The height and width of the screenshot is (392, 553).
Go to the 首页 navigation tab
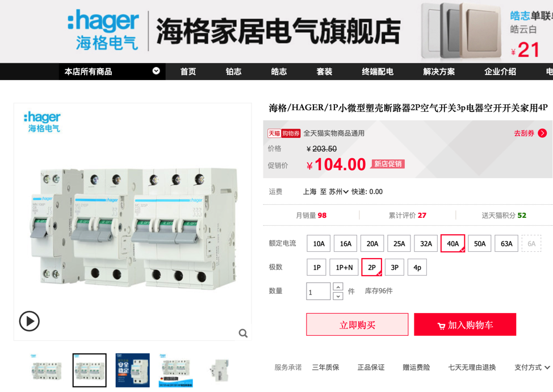[188, 71]
